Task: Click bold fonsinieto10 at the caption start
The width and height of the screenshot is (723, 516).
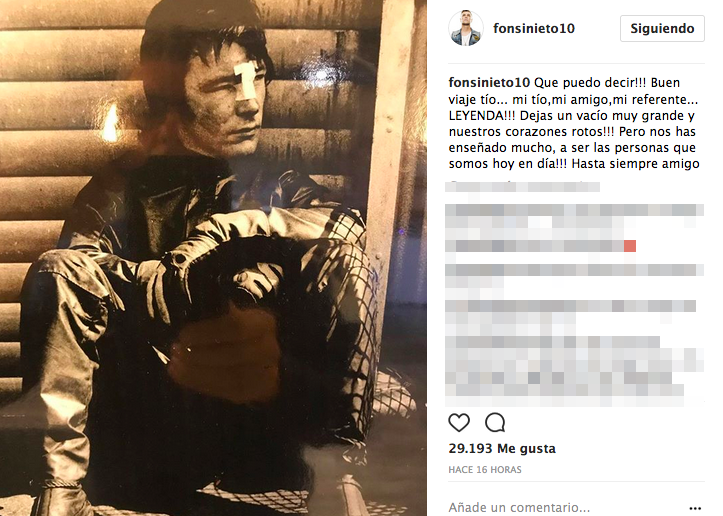Action: pos(489,83)
